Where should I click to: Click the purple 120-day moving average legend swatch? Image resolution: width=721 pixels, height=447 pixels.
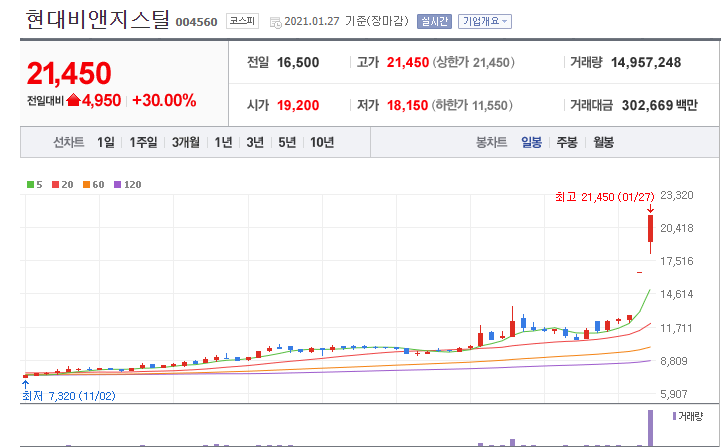pos(118,184)
